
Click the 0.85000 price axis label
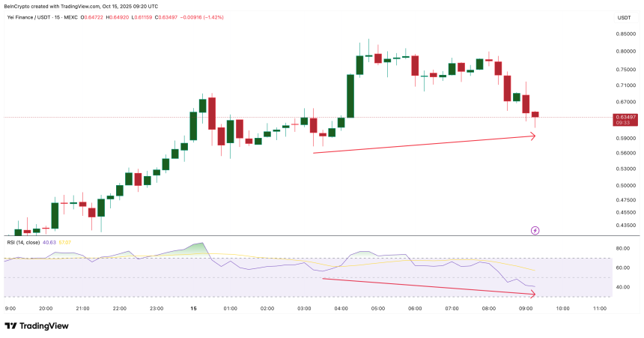pos(626,34)
